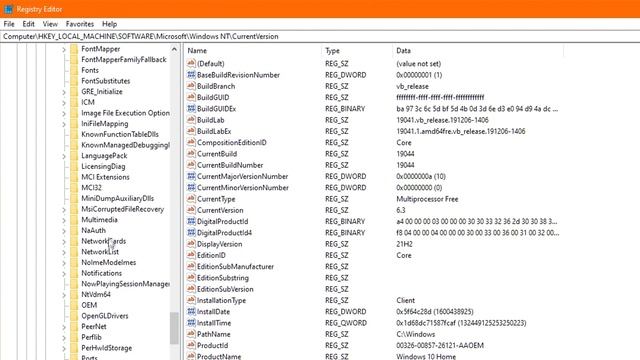Click the folder icon of Fonts key

click(74, 70)
